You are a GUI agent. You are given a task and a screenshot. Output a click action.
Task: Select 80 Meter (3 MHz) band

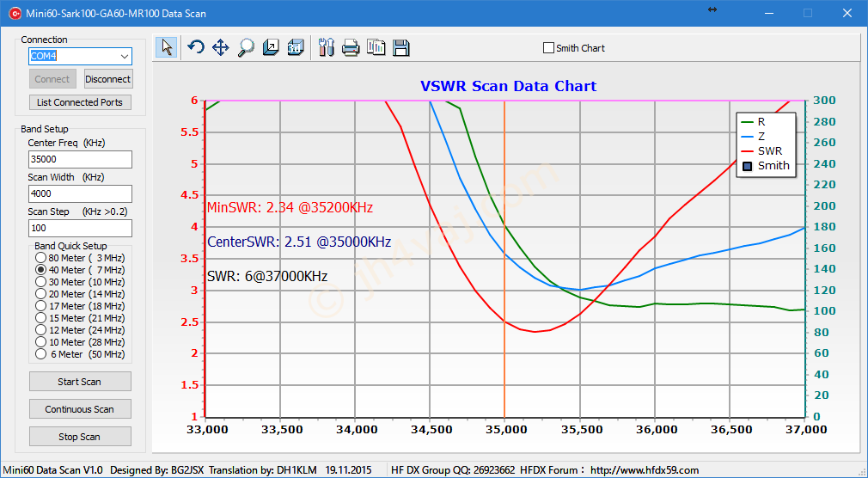coord(40,258)
